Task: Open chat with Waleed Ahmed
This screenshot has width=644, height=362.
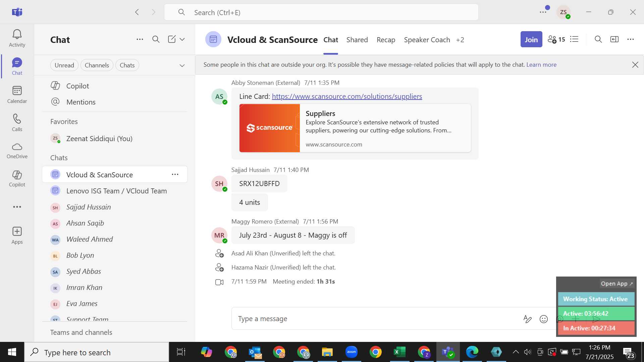Action: click(115, 239)
